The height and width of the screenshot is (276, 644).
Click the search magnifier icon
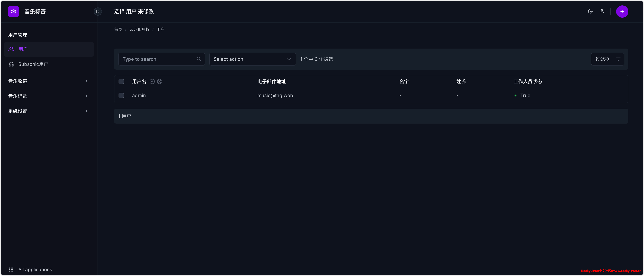[x=199, y=59]
